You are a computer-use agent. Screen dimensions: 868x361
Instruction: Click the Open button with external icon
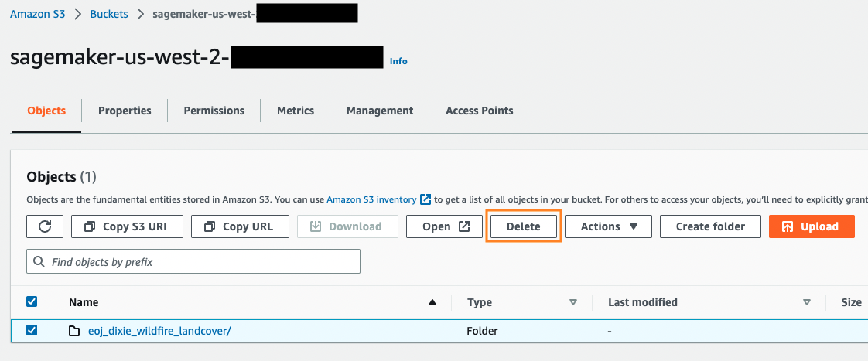445,226
